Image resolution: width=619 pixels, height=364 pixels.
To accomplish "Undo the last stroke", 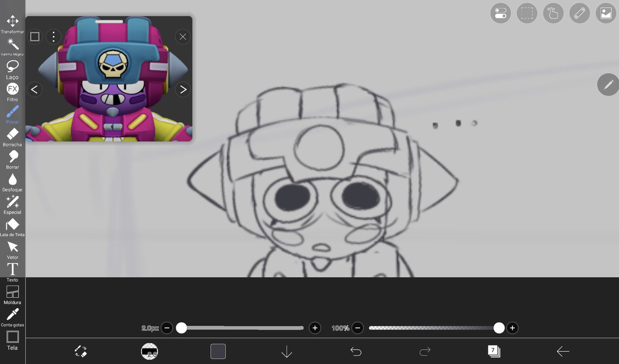I will pos(356,352).
